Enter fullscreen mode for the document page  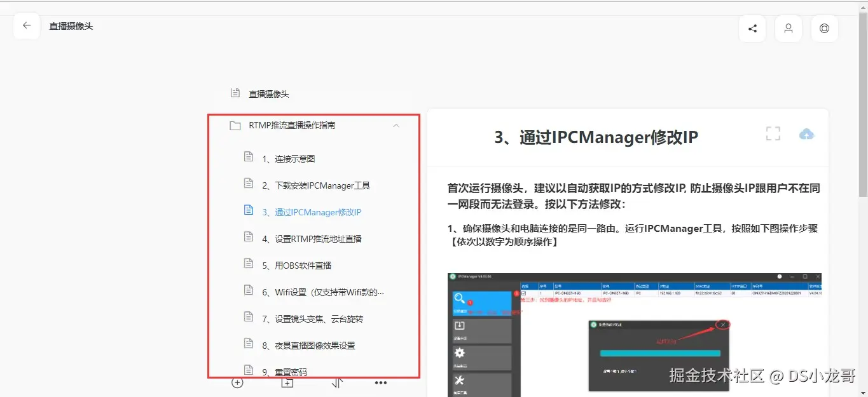click(772, 133)
